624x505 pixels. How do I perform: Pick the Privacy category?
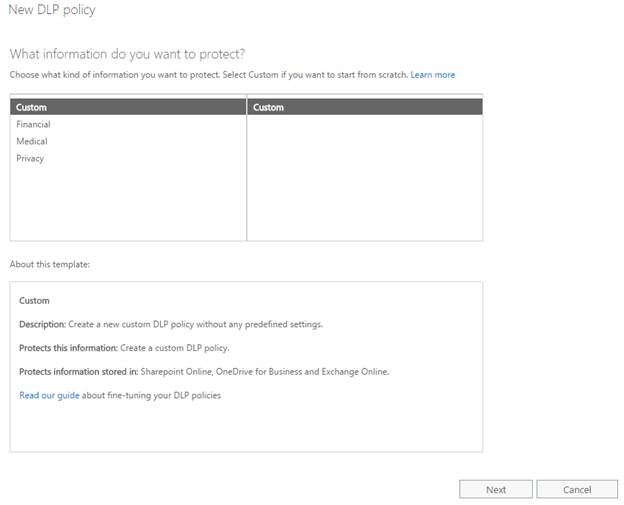pos(30,158)
